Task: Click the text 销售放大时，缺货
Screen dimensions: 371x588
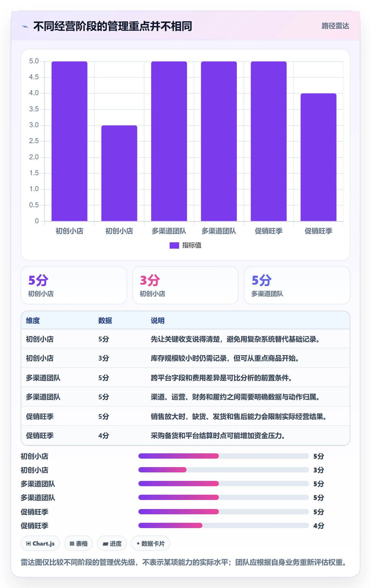Action: 178,416
